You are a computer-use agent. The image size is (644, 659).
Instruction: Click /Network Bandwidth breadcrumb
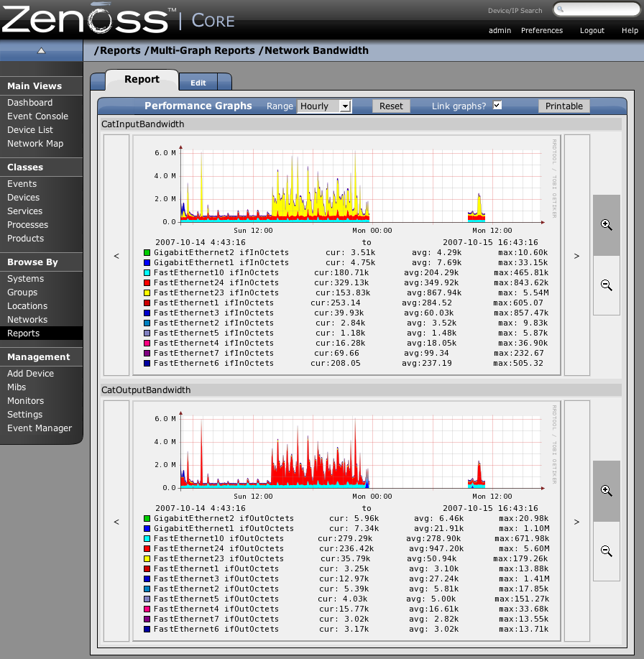tap(313, 50)
